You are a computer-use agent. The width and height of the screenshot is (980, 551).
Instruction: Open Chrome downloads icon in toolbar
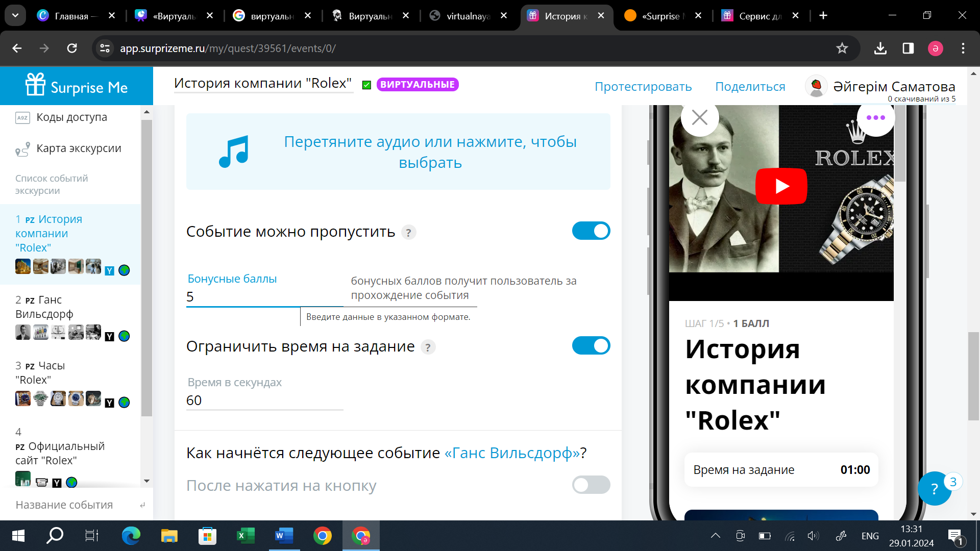880,48
